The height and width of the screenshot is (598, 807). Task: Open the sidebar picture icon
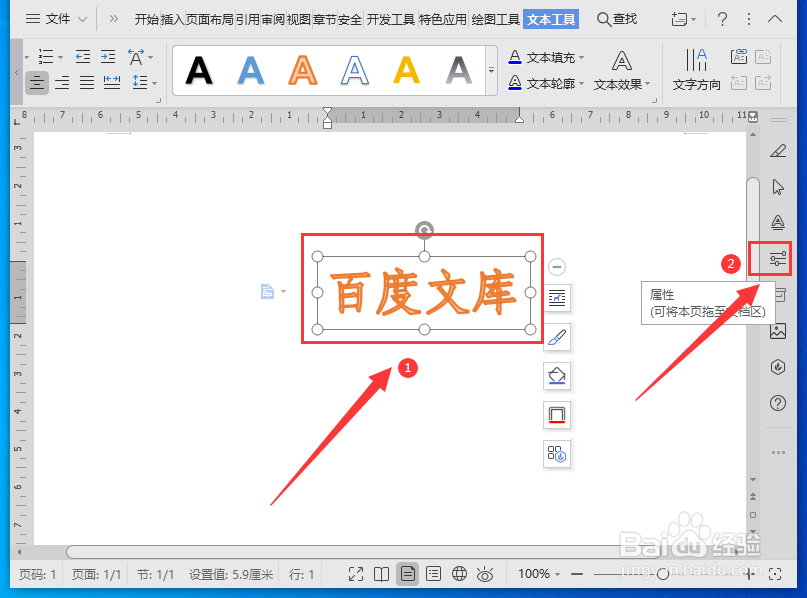778,331
